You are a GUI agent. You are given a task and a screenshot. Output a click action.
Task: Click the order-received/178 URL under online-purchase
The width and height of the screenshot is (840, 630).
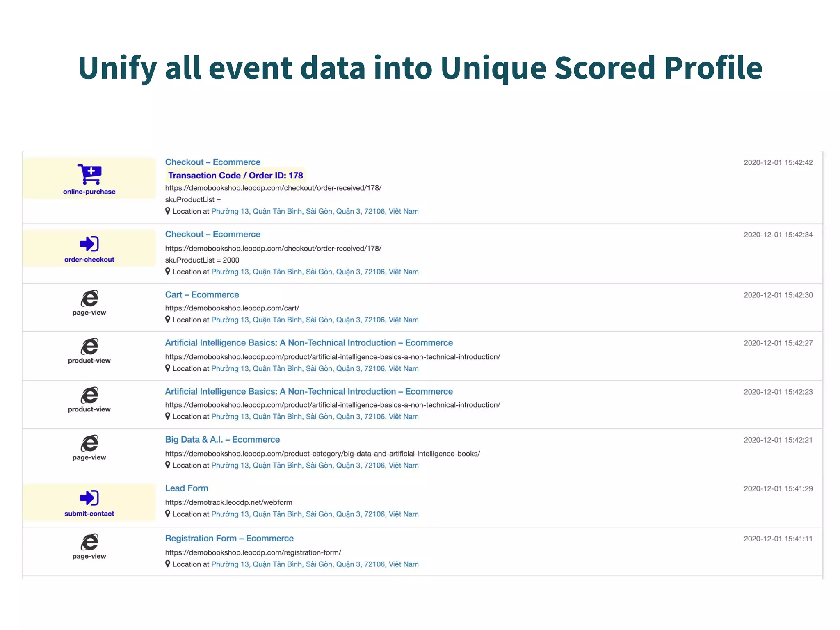click(273, 188)
